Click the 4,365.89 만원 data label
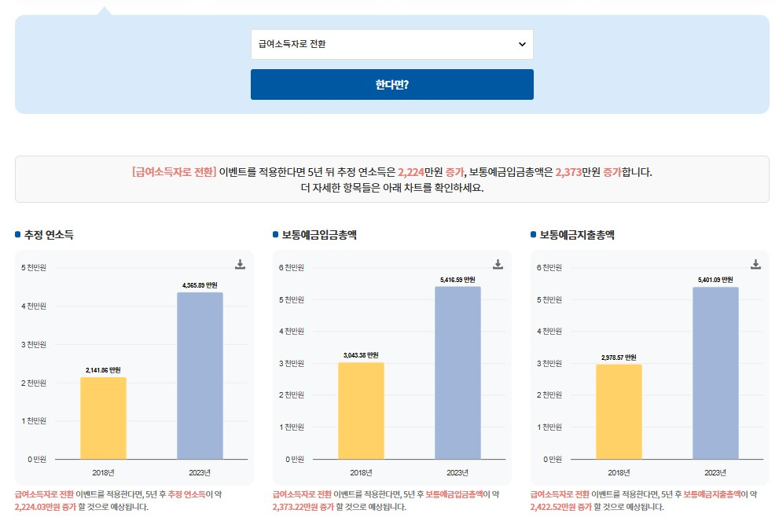The image size is (779, 532). (200, 285)
